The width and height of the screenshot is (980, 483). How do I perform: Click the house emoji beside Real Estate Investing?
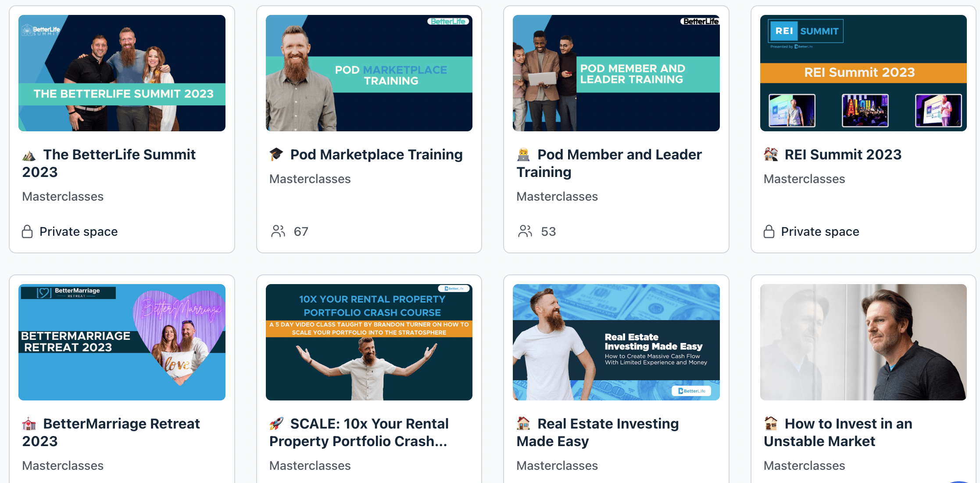[523, 424]
